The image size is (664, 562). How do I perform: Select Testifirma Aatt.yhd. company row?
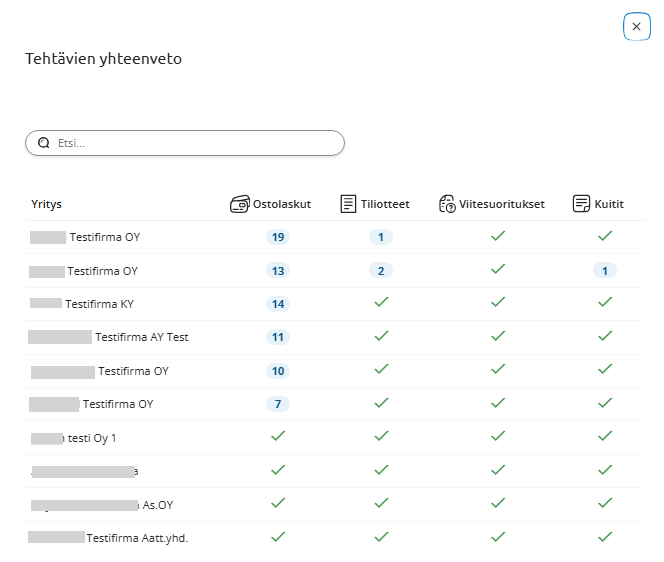click(137, 538)
